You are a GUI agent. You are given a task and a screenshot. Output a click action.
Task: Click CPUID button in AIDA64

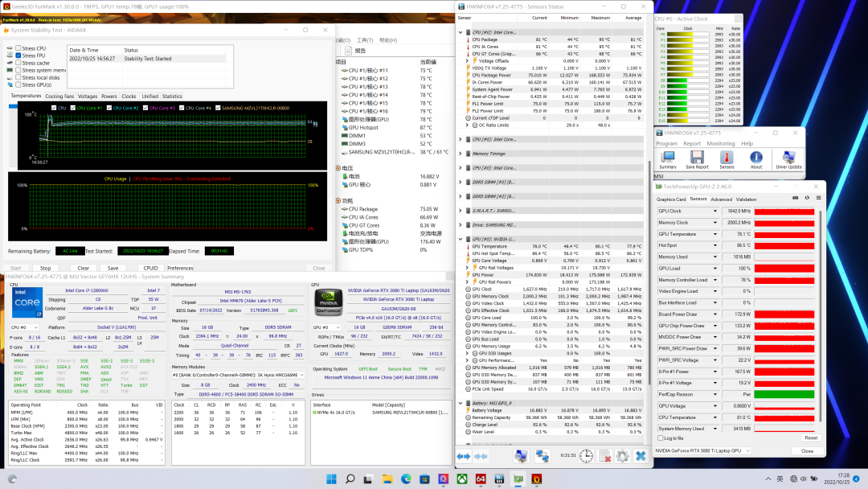[150, 268]
